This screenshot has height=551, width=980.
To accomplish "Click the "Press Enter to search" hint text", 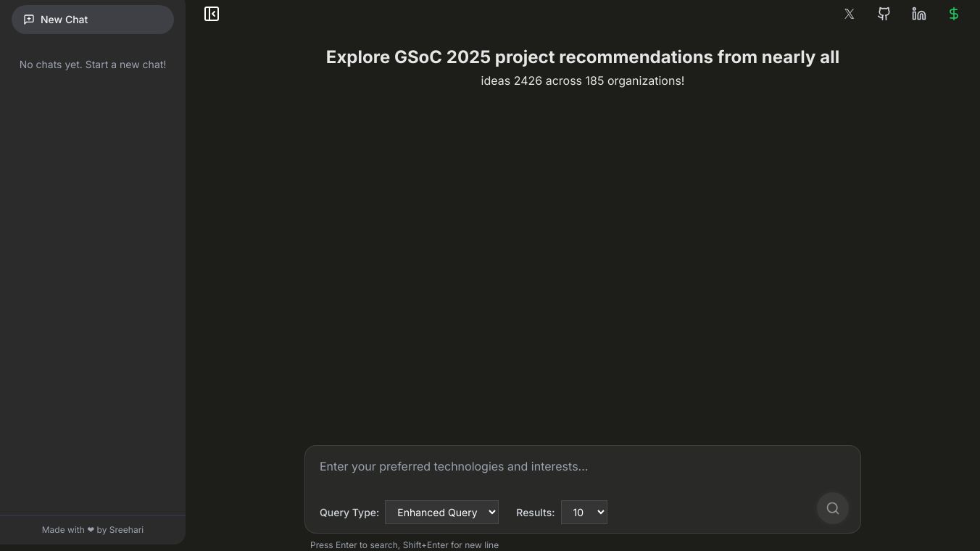I will (404, 545).
